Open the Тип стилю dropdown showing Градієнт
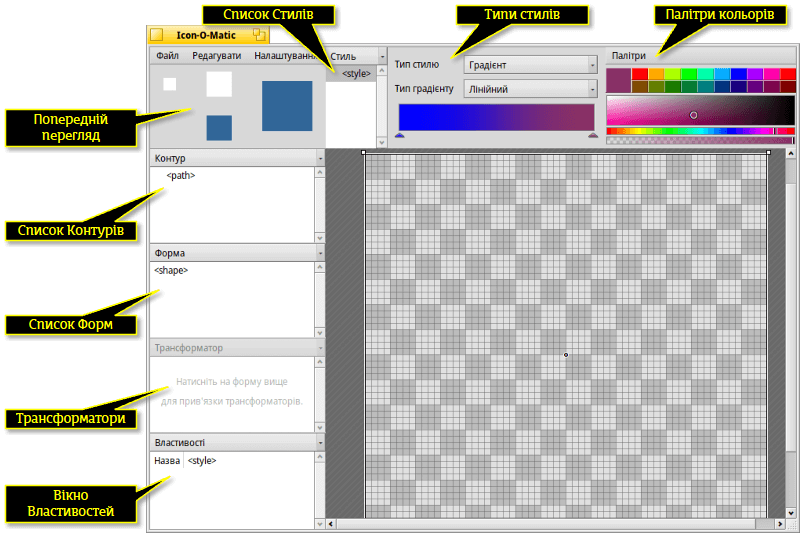 (530, 65)
